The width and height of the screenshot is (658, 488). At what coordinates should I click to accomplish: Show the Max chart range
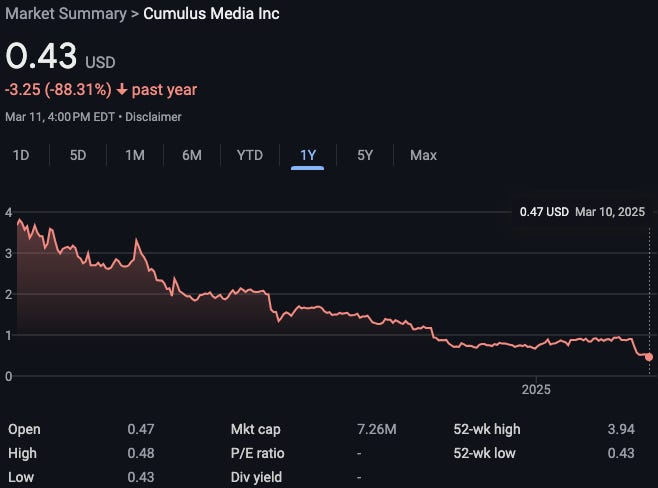click(423, 155)
